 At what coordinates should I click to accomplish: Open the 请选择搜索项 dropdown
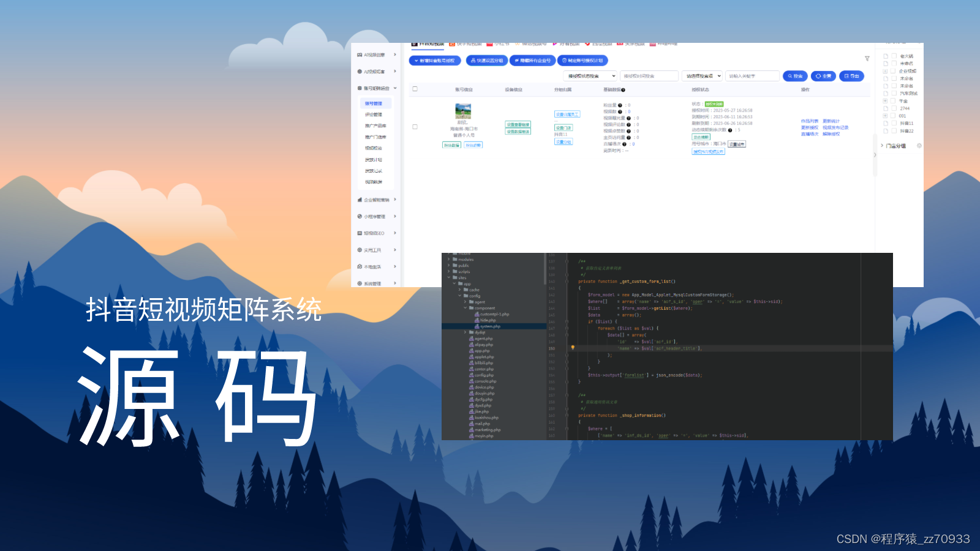click(703, 76)
